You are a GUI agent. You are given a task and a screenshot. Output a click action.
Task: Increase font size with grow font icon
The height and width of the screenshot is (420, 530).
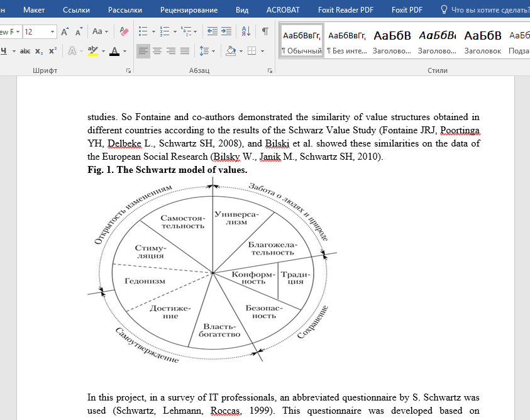pos(65,32)
